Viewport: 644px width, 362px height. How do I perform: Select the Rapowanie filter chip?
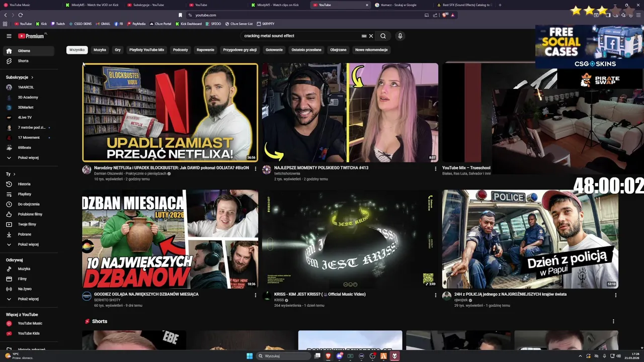pyautogui.click(x=206, y=50)
